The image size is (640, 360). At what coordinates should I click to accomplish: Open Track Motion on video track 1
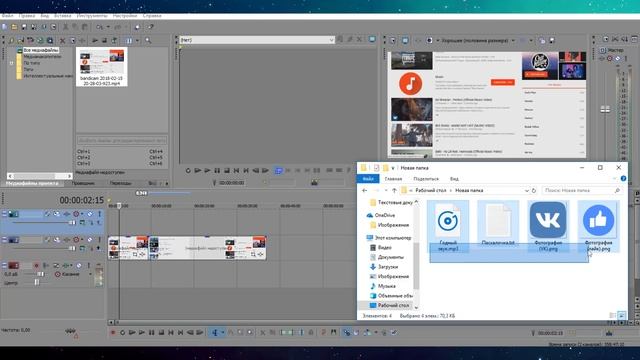click(57, 214)
